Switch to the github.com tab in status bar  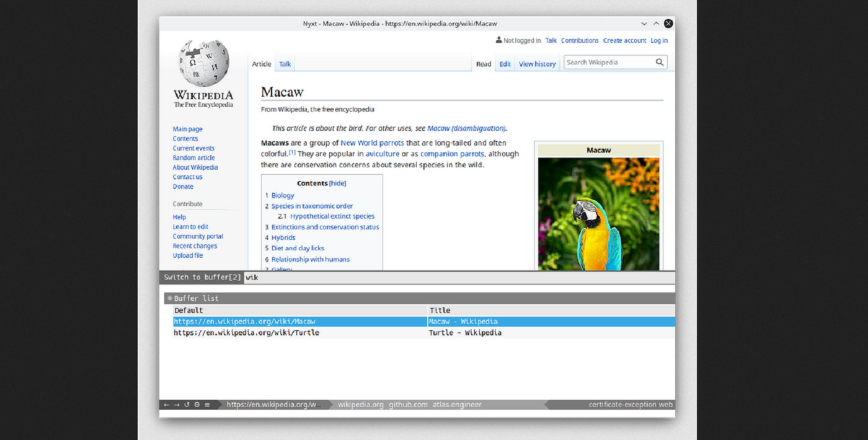[x=408, y=405]
